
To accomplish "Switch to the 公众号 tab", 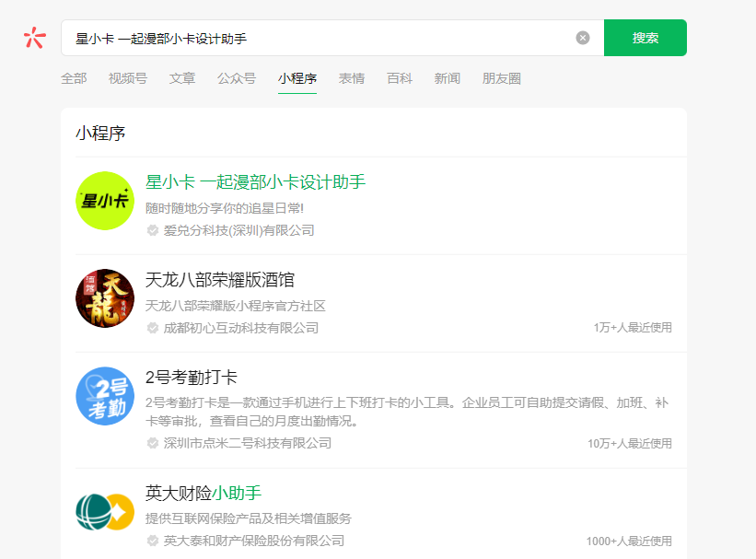I will tap(237, 78).
